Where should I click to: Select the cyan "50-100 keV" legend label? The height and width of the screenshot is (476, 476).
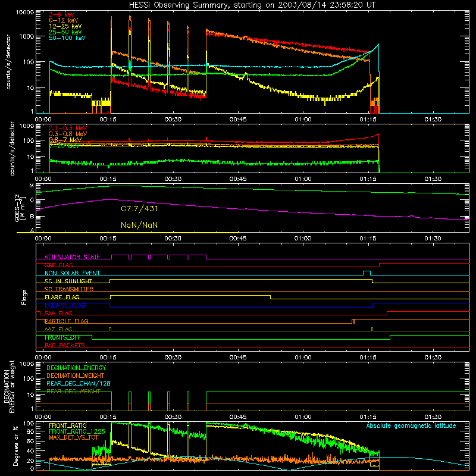[67, 38]
